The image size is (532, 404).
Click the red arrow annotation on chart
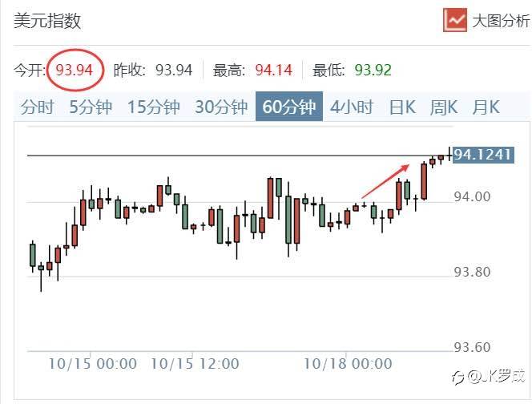coord(386,180)
